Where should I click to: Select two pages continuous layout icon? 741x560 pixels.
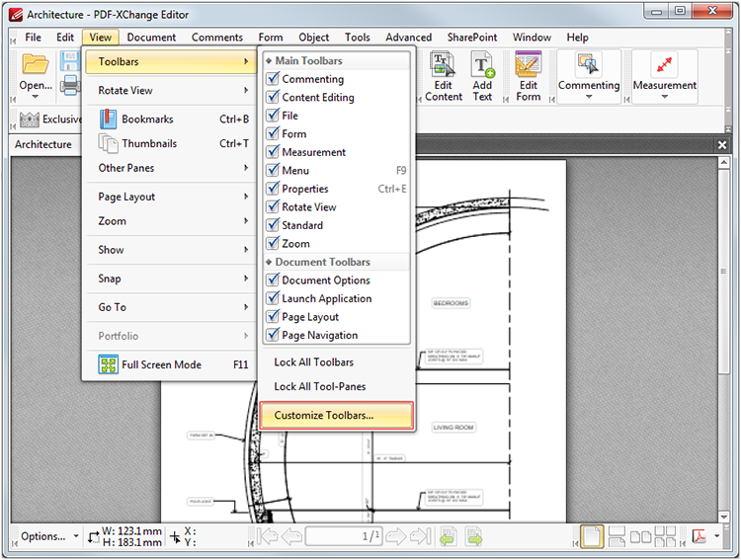coord(665,536)
